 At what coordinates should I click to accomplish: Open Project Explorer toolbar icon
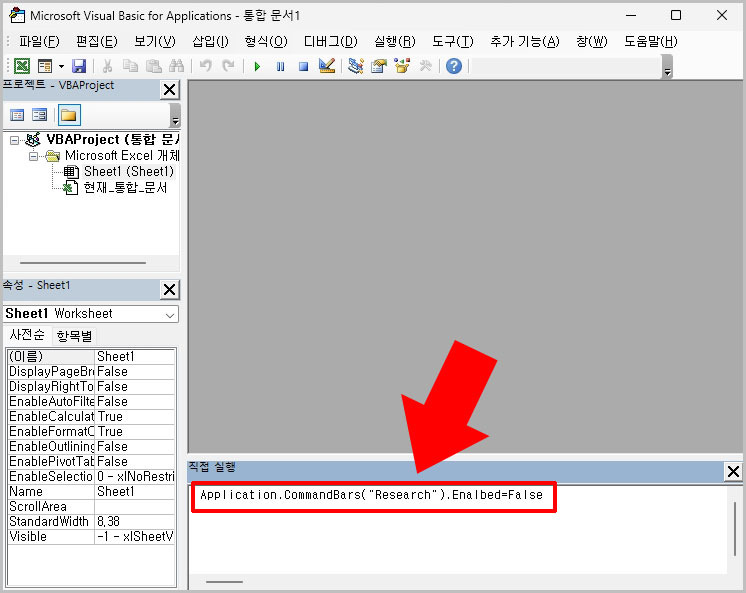point(355,66)
